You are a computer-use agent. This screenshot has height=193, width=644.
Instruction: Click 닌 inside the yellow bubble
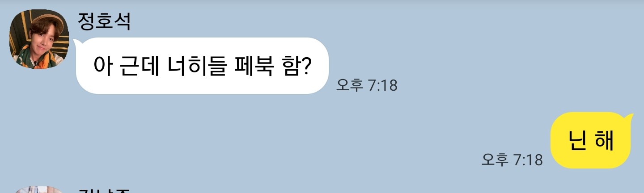577,140
